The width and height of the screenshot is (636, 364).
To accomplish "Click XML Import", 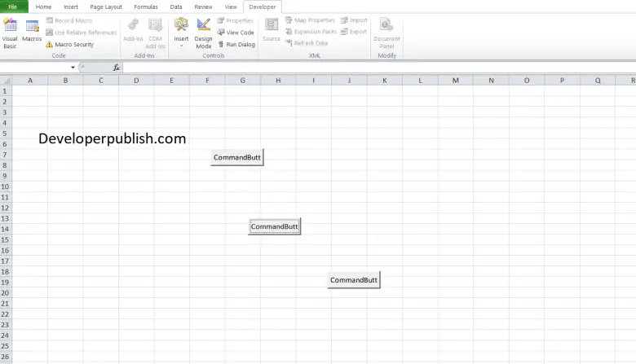I will [354, 20].
